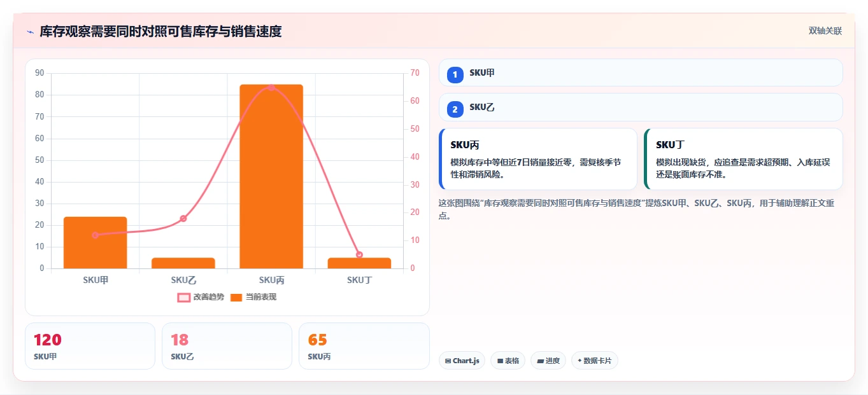Click the trend line point over SKU乙
This screenshot has height=395, width=868.
point(183,218)
